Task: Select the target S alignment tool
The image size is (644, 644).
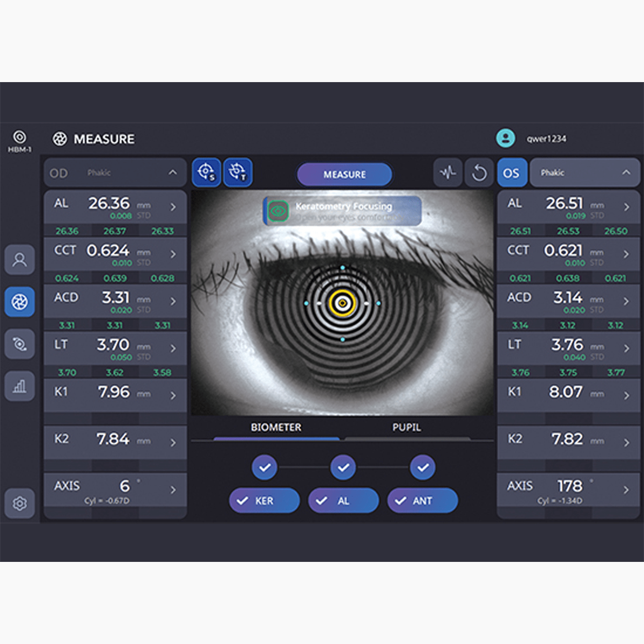Action: [206, 172]
